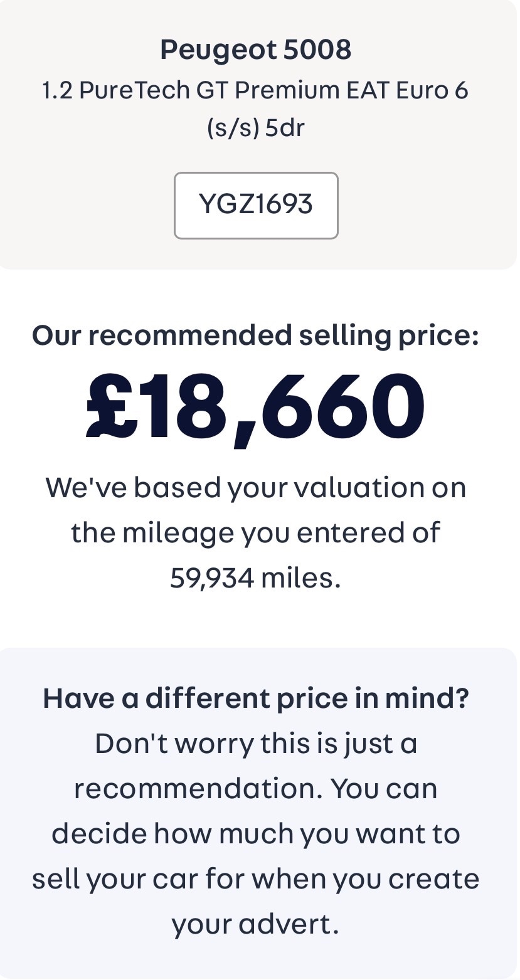The width and height of the screenshot is (520, 980).
Task: Tap the We've based your valuation line
Action: click(255, 487)
